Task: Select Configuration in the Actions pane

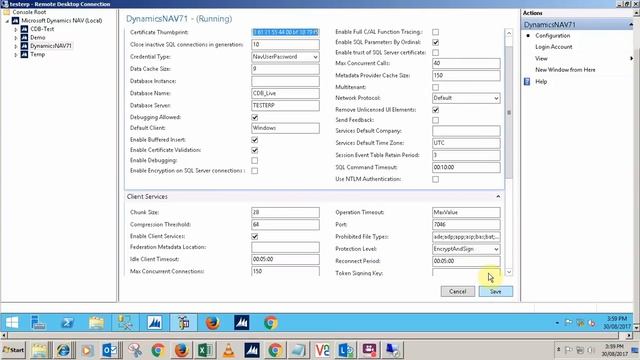Action: click(553, 36)
